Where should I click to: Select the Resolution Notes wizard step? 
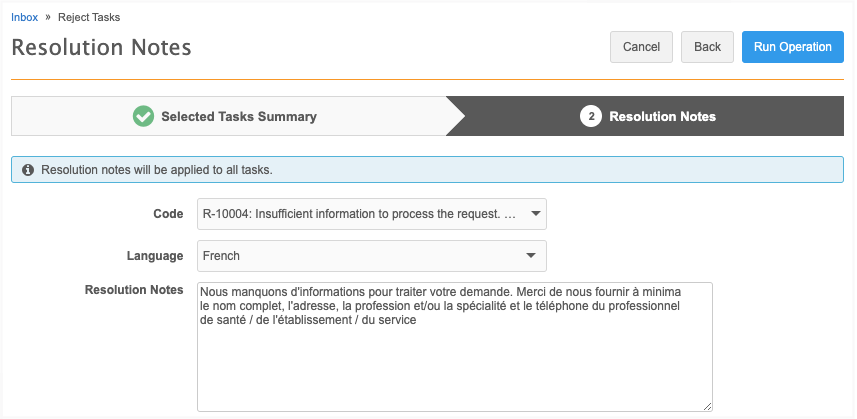tap(662, 116)
